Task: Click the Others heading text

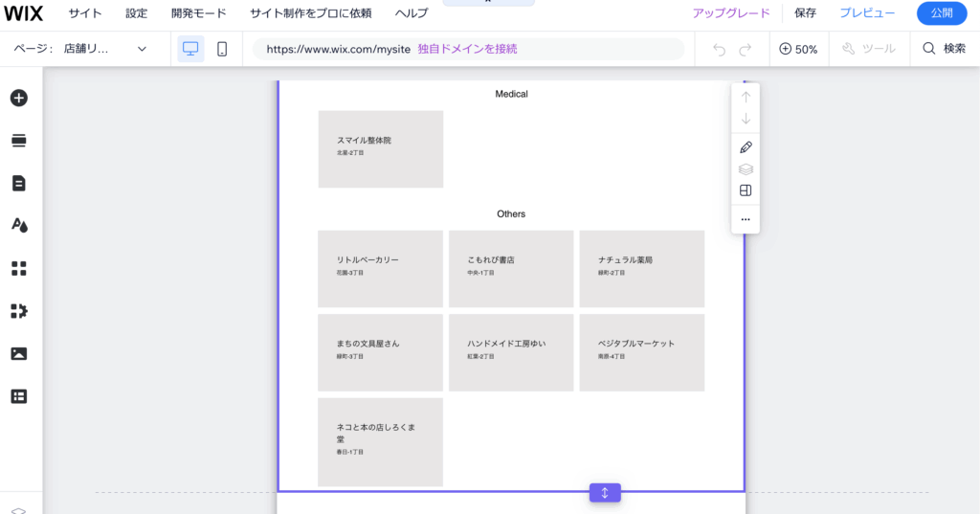Action: [511, 213]
